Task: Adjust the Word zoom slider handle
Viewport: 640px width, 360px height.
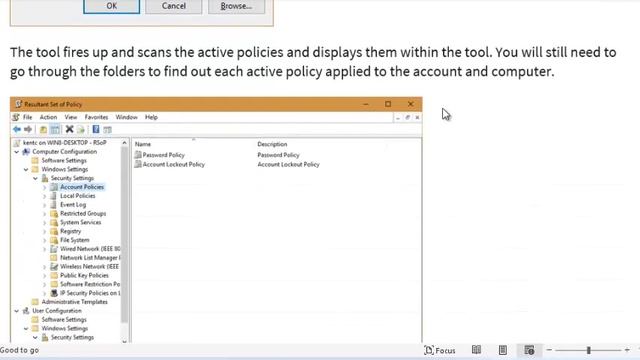Action: (589, 350)
